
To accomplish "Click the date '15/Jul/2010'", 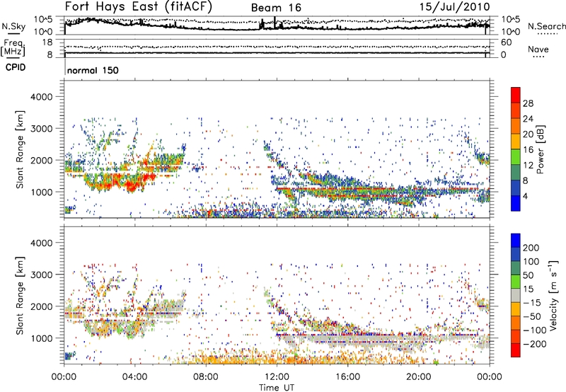I will coord(455,6).
